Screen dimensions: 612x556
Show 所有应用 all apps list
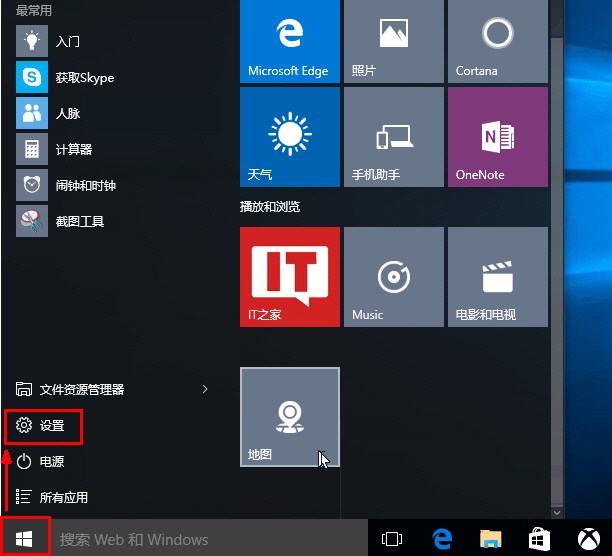[52, 497]
